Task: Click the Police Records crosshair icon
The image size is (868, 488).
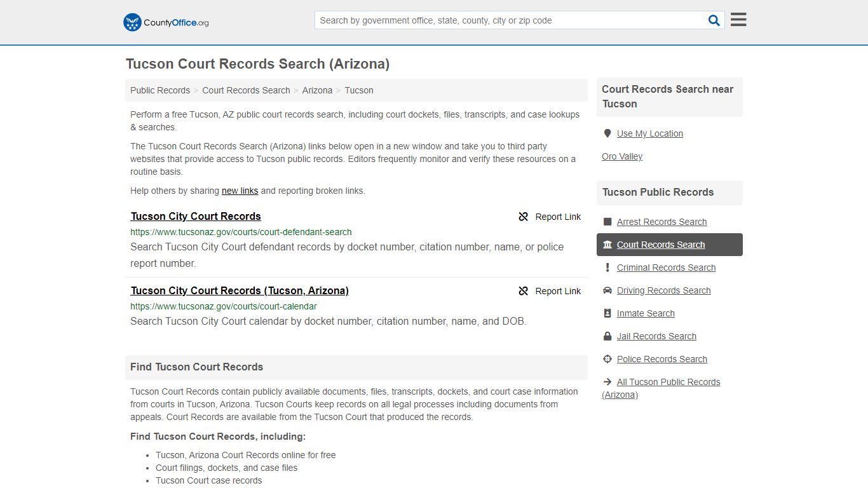Action: click(x=607, y=359)
